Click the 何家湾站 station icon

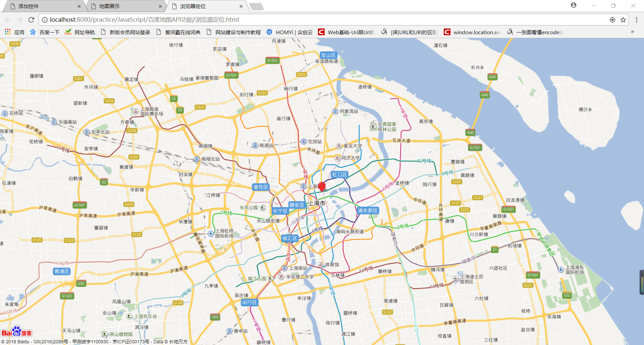click(x=335, y=111)
